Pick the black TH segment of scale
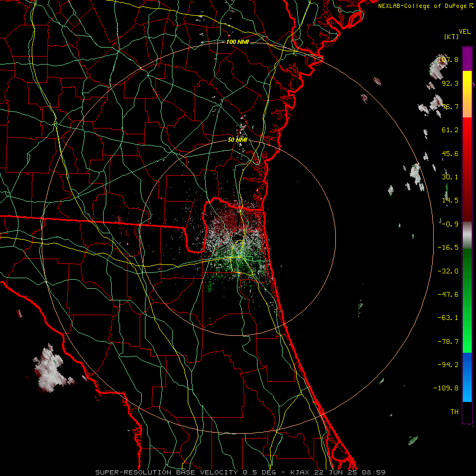The image size is (476, 476). click(x=467, y=412)
